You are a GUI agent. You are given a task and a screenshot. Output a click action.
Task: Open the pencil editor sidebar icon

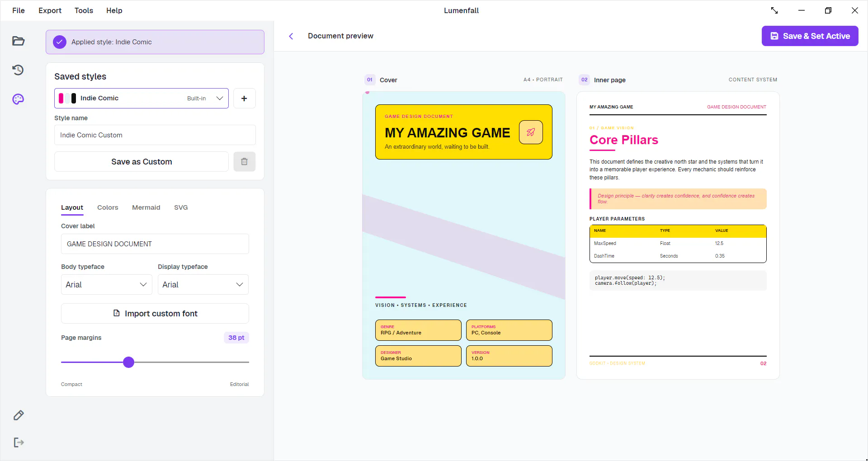coord(19,415)
